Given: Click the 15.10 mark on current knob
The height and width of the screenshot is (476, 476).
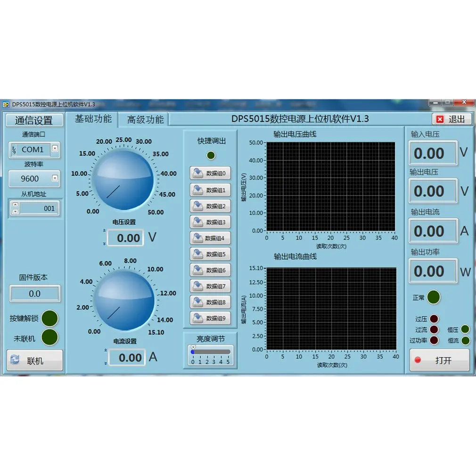Looking at the screenshot, I should tap(156, 332).
